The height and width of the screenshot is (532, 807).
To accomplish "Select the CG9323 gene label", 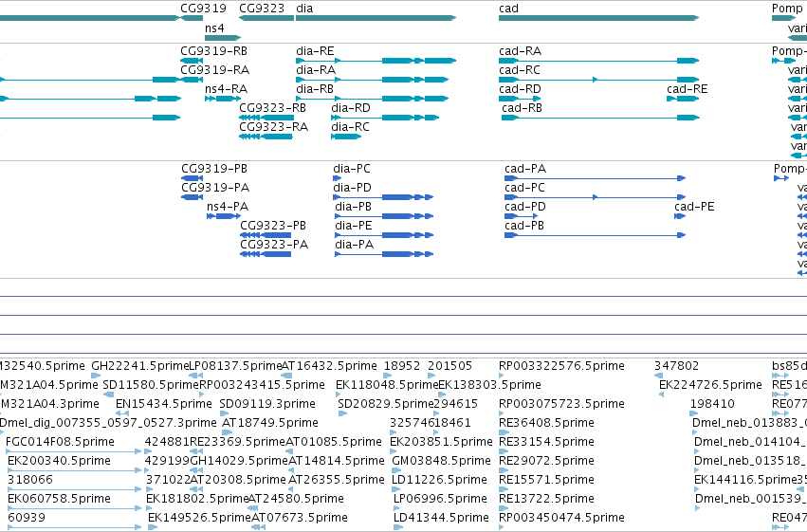I will pos(262,9).
